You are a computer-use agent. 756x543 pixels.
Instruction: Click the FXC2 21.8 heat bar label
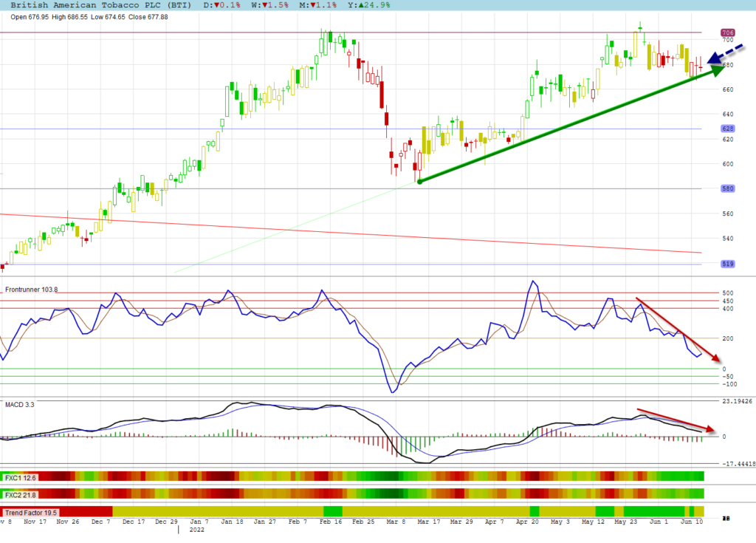point(20,495)
